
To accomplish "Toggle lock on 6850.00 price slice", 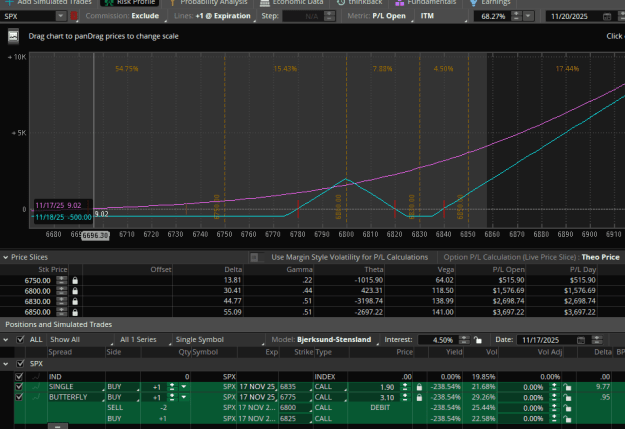I will click(75, 312).
